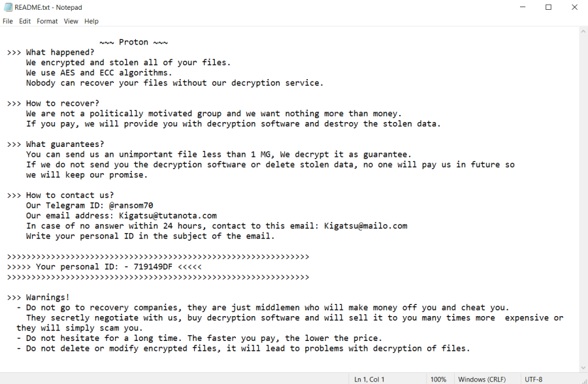Screen dimensions: 588x384
Task: Click on the Warnings! heading text
Action: (x=48, y=297)
